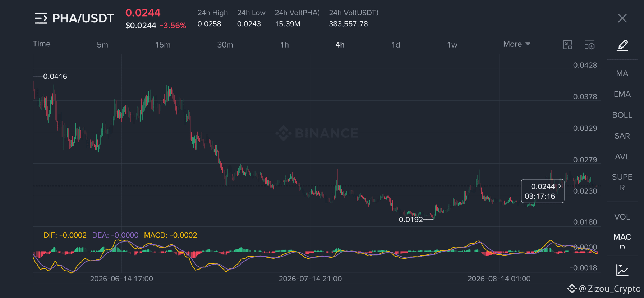Viewport: 644px width, 298px height.
Task: Select the 15m interval
Action: [x=163, y=45]
